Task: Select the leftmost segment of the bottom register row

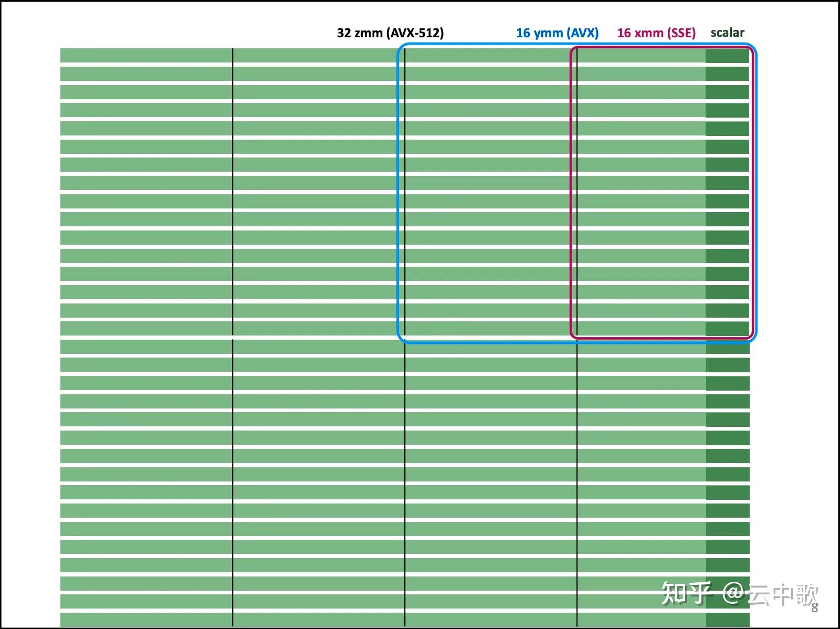Action: [x=146, y=619]
